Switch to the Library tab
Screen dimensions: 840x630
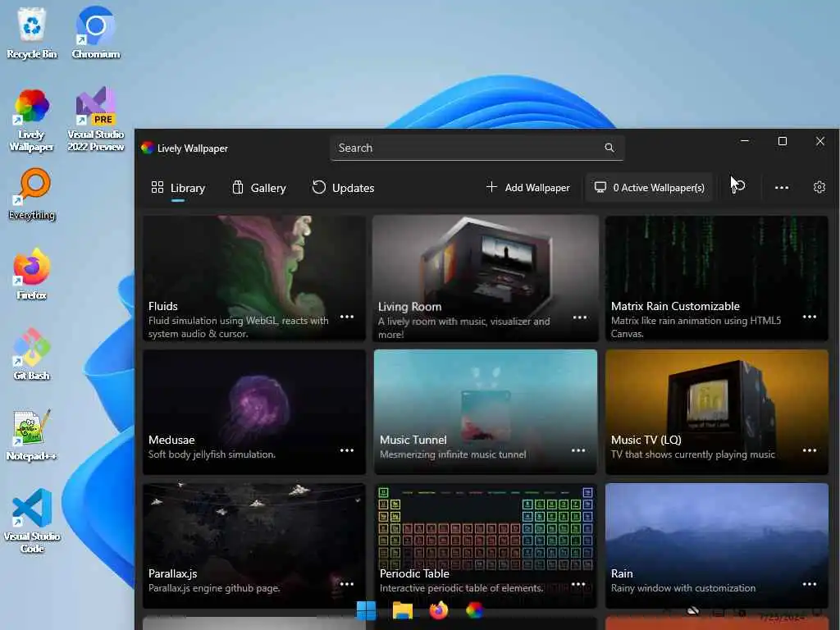pos(178,188)
